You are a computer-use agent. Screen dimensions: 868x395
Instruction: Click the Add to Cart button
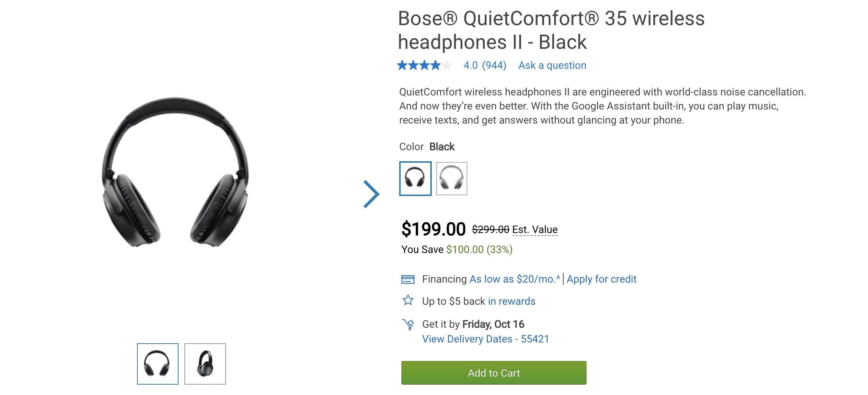[x=493, y=373]
